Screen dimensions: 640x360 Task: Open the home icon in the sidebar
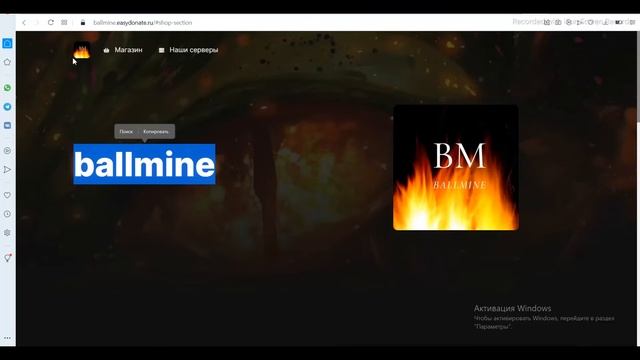[7, 43]
